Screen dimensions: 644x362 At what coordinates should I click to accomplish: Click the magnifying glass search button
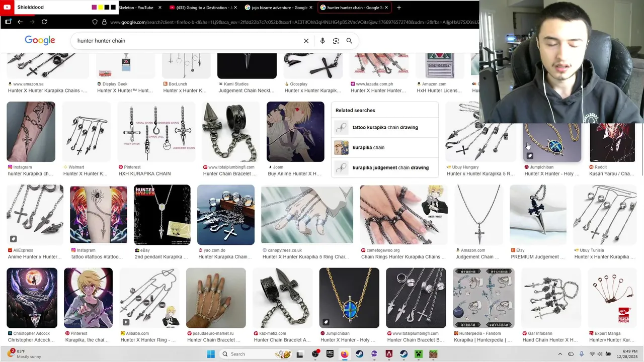click(x=349, y=41)
